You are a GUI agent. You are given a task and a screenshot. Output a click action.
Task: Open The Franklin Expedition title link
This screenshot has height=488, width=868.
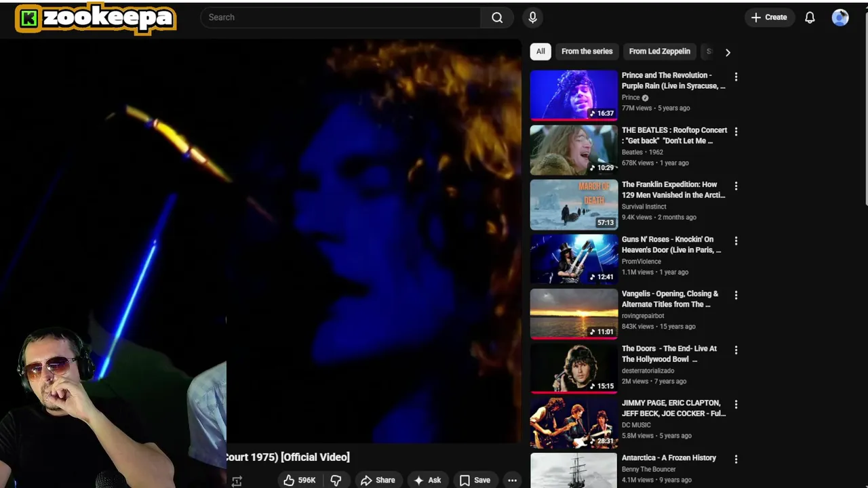click(673, 190)
